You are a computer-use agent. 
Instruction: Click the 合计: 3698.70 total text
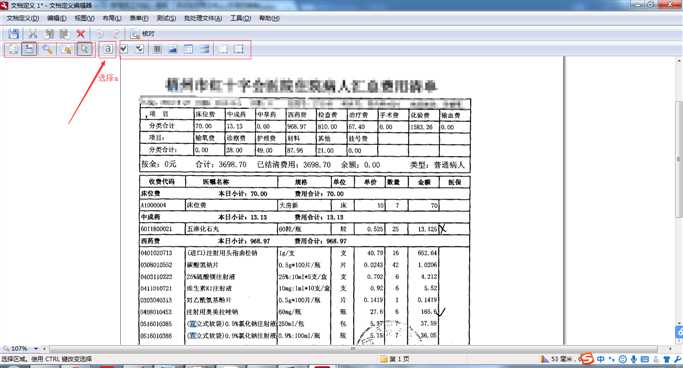[x=221, y=165]
